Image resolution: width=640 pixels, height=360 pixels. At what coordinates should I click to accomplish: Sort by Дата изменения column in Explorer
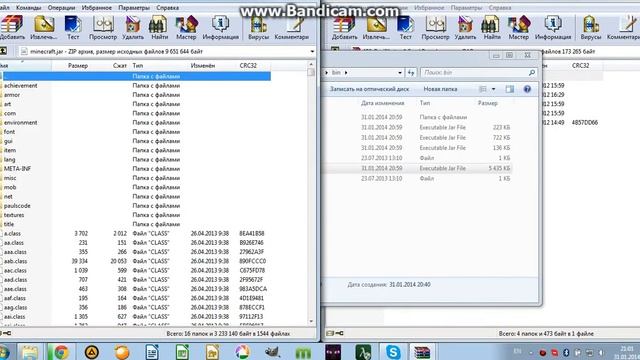[383, 103]
